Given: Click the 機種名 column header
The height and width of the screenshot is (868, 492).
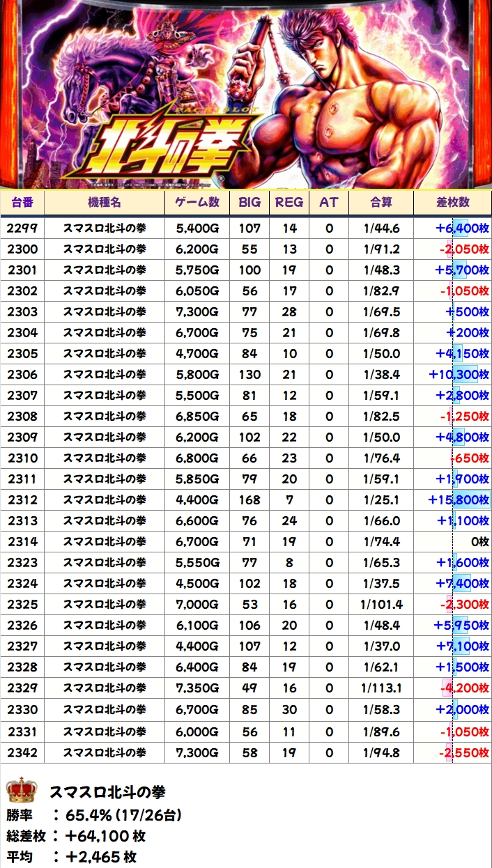Looking at the screenshot, I should pos(105,202).
